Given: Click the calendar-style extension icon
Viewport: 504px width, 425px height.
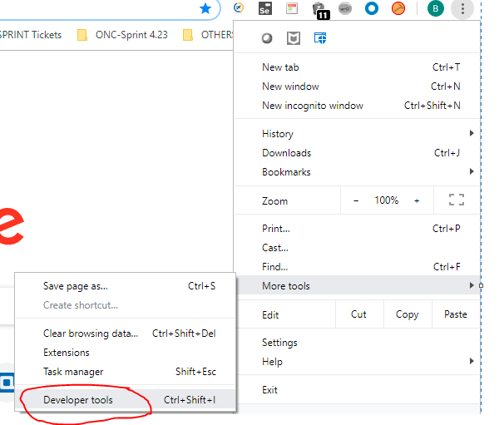Looking at the screenshot, I should pyautogui.click(x=292, y=8).
